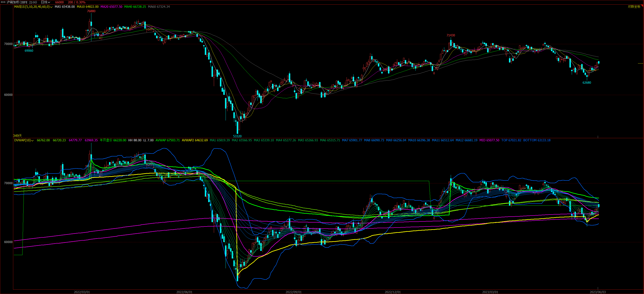Image resolution: width=644 pixels, height=294 pixels.
Task: Click the chain link icon beside 沪铜加权
Action: (x=3, y=2)
